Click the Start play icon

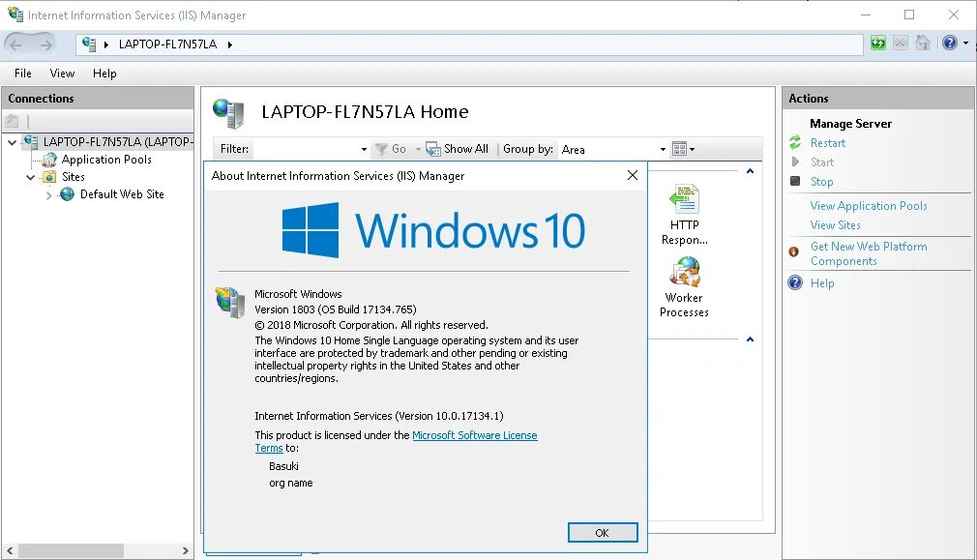click(795, 162)
